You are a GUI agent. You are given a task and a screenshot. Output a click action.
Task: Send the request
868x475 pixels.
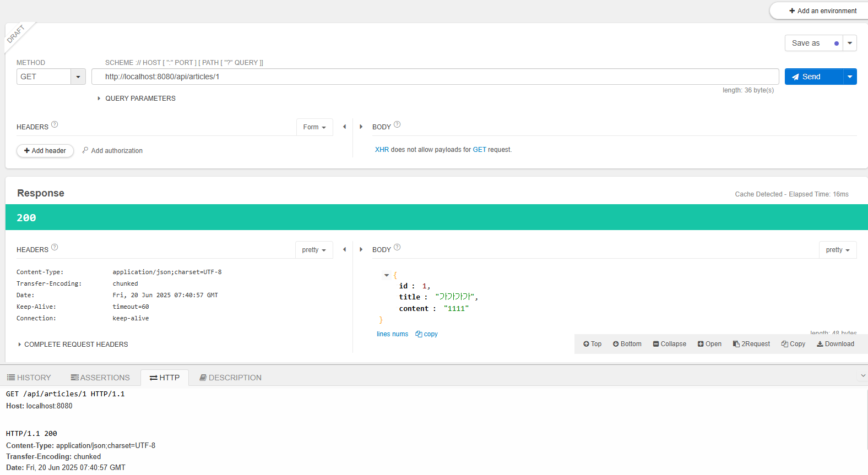[x=814, y=77]
